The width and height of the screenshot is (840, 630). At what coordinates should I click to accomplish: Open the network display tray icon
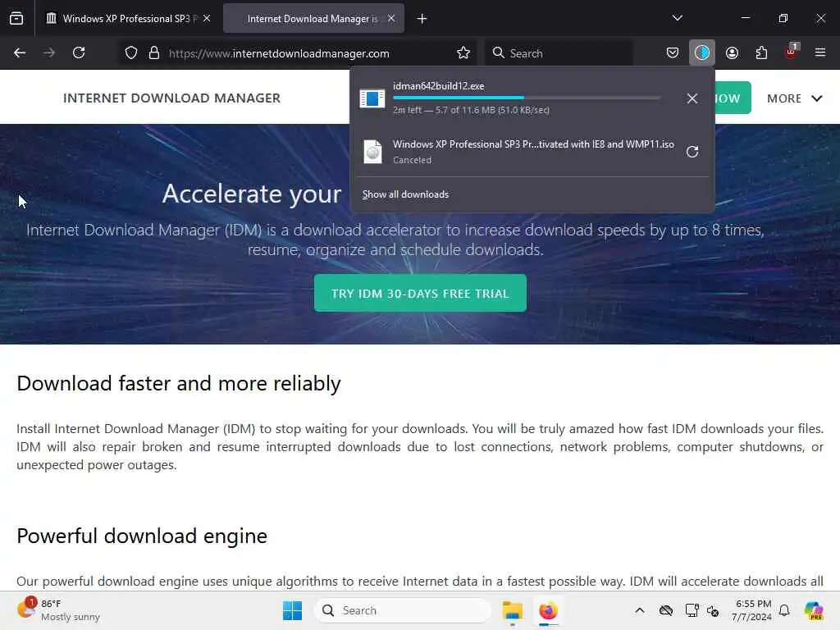point(692,610)
